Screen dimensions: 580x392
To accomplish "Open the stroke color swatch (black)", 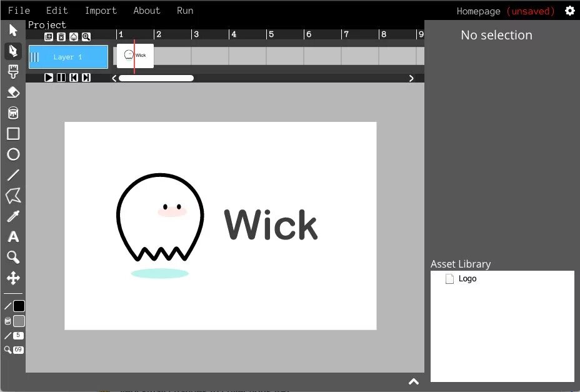I will pyautogui.click(x=19, y=306).
